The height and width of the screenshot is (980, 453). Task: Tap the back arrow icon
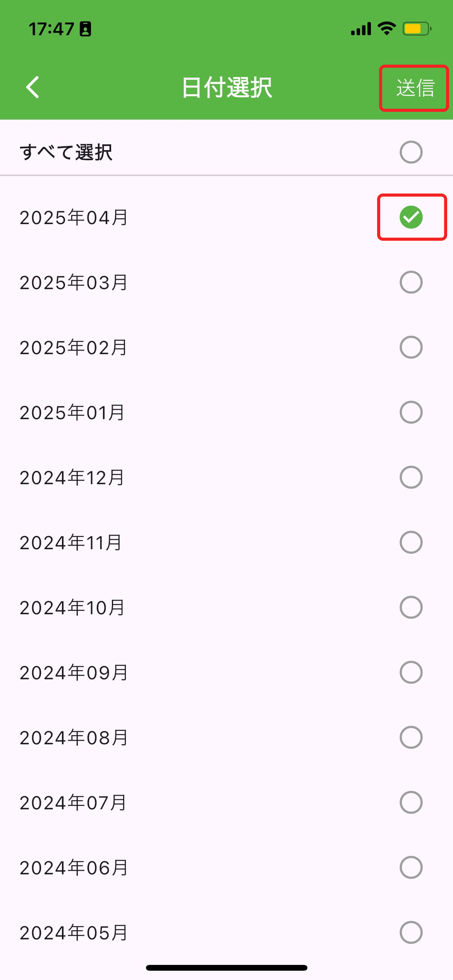click(x=33, y=87)
